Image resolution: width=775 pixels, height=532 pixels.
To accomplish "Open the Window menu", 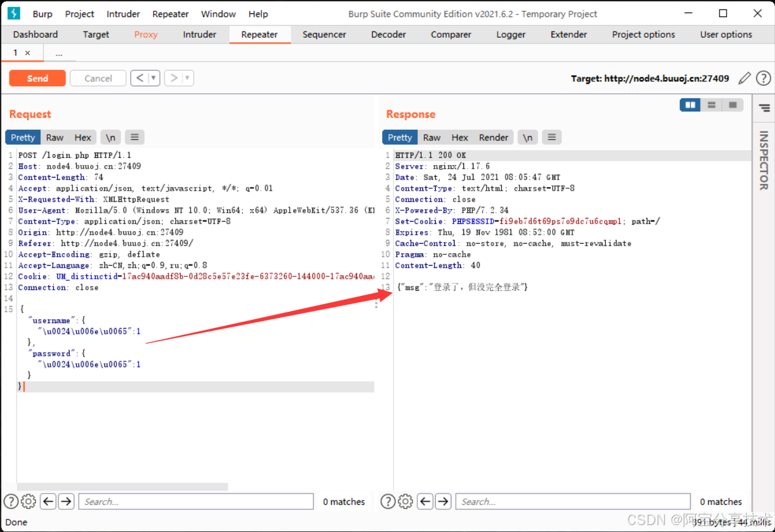I will coord(218,14).
